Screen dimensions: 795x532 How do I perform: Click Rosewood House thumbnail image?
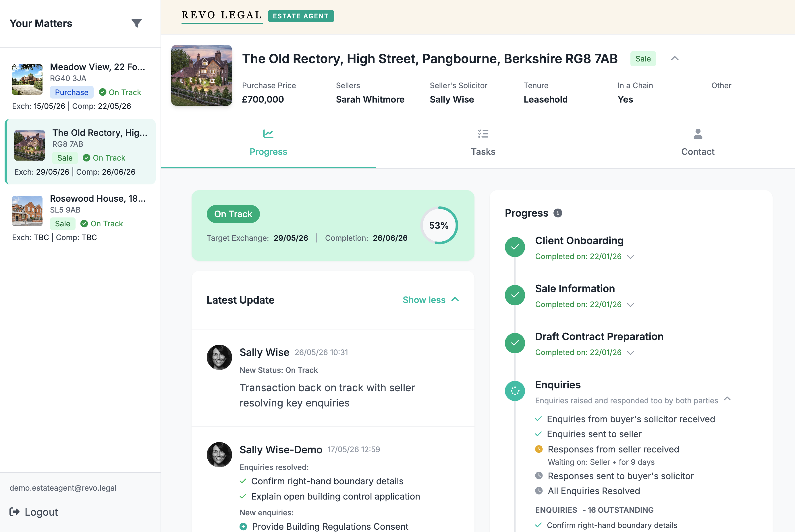pos(27,211)
